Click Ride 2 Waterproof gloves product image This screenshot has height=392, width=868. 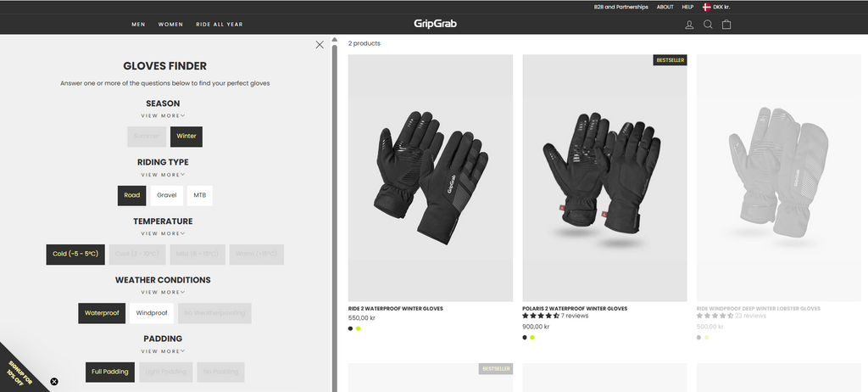click(x=430, y=178)
